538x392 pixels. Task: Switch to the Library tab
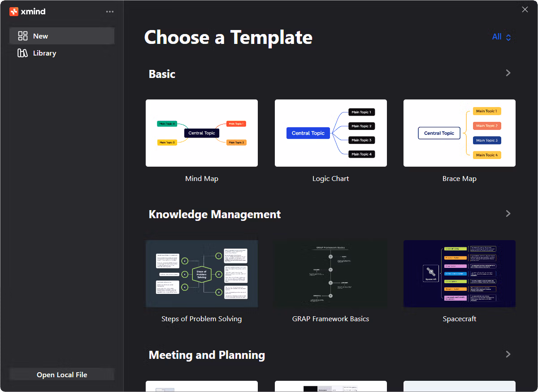(x=62, y=53)
